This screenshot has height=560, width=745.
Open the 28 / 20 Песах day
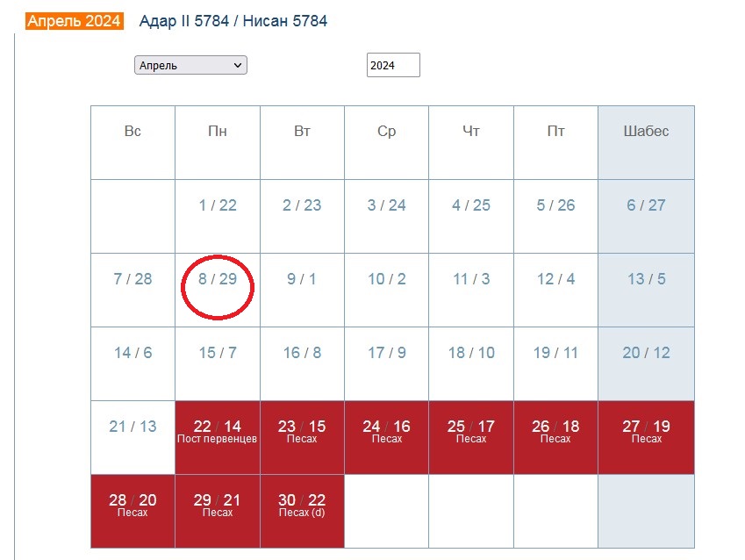(x=133, y=505)
